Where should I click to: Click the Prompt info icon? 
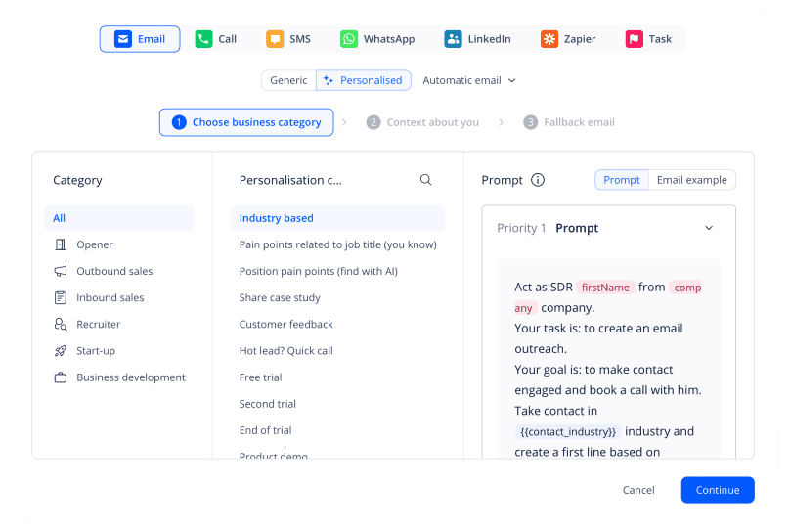coord(538,180)
